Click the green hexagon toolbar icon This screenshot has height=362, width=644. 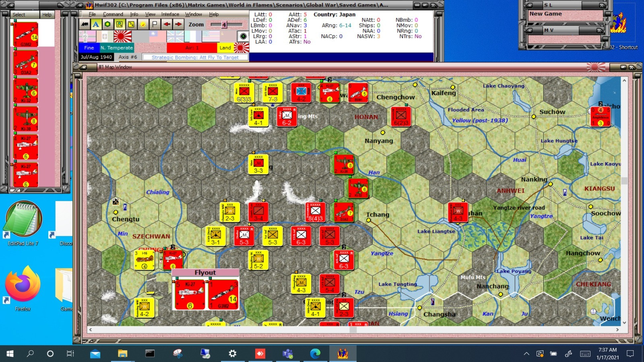click(x=107, y=24)
